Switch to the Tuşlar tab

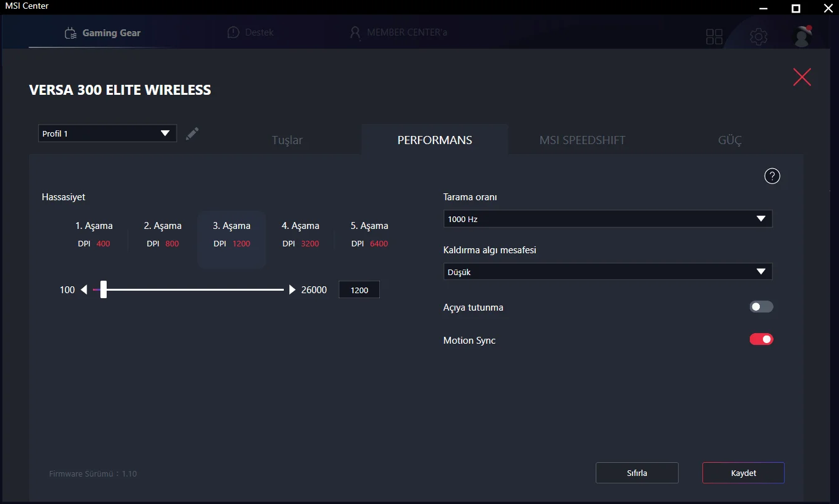point(287,140)
